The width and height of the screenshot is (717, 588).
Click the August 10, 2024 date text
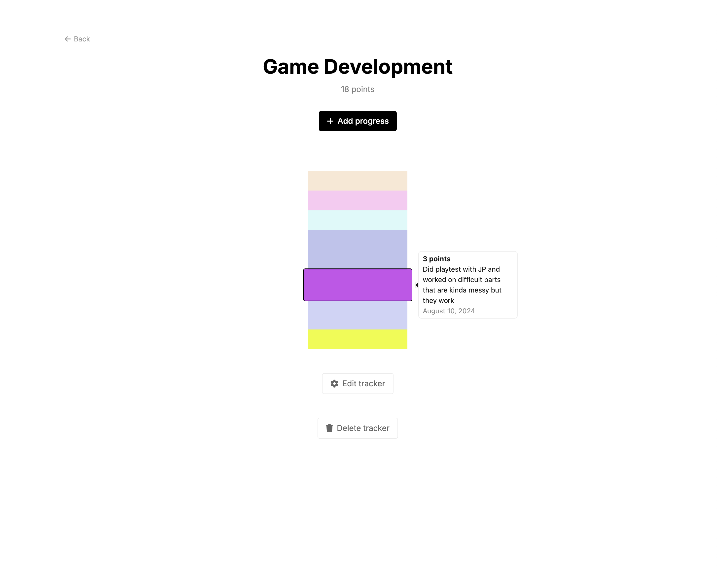click(x=449, y=311)
